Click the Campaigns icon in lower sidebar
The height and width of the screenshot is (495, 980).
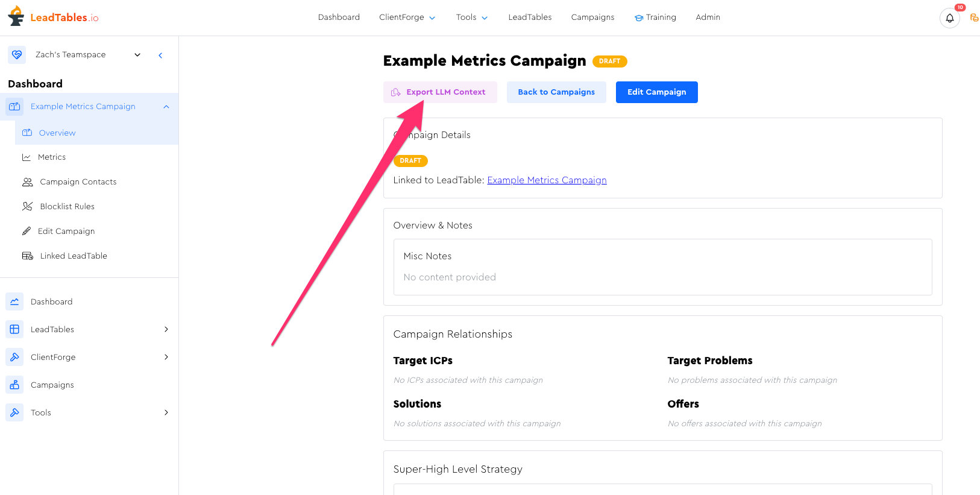(15, 385)
